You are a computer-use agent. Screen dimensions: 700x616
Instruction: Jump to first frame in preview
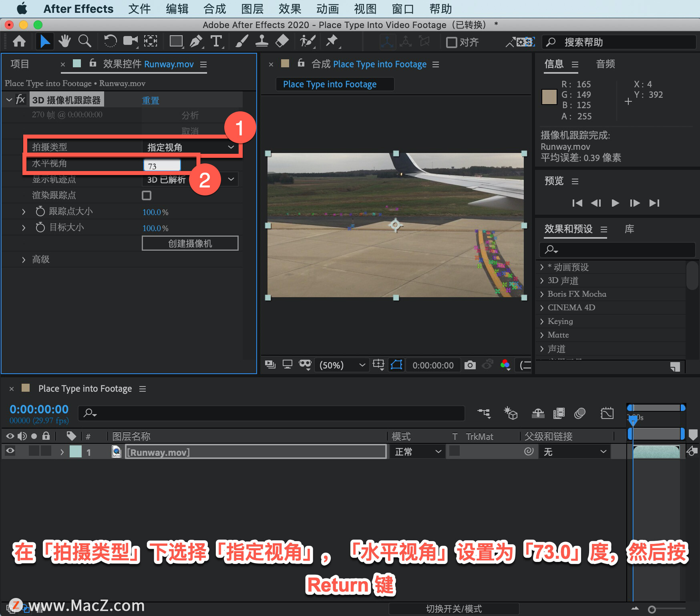coord(577,203)
